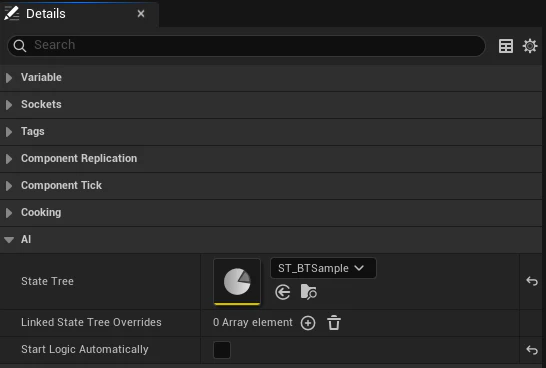Collapse the AI section
This screenshot has height=368, width=546.
pyautogui.click(x=9, y=240)
